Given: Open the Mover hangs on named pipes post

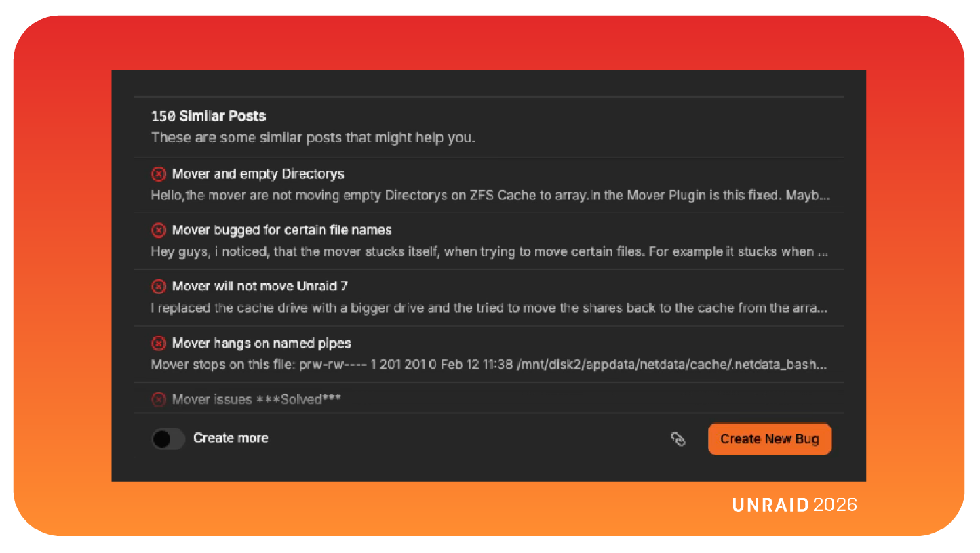Looking at the screenshot, I should click(x=261, y=344).
